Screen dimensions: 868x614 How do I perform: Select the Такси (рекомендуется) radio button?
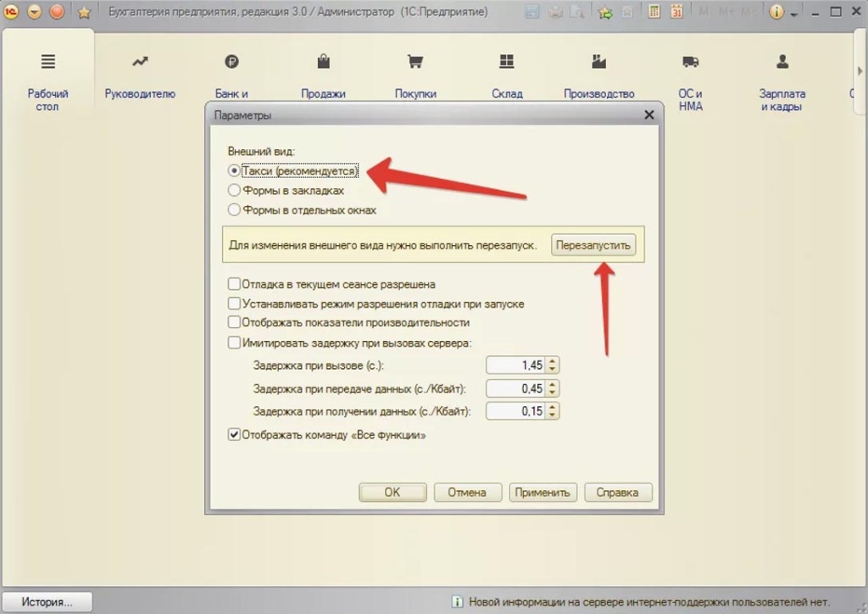[235, 171]
